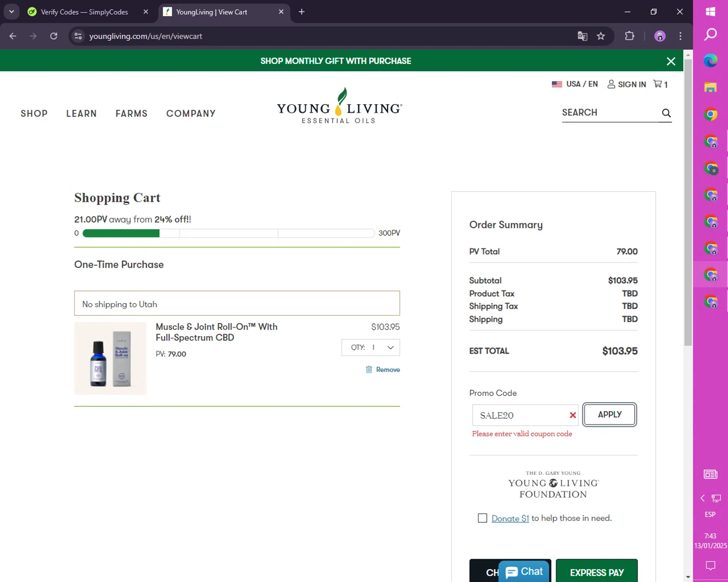
Task: Open the LEARN menu
Action: (82, 113)
